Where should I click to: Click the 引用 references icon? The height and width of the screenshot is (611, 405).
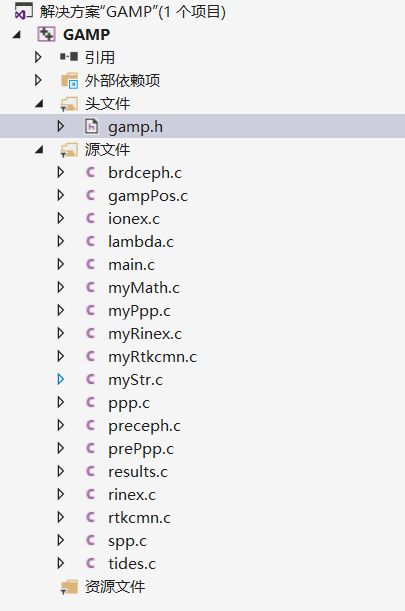click(x=69, y=57)
